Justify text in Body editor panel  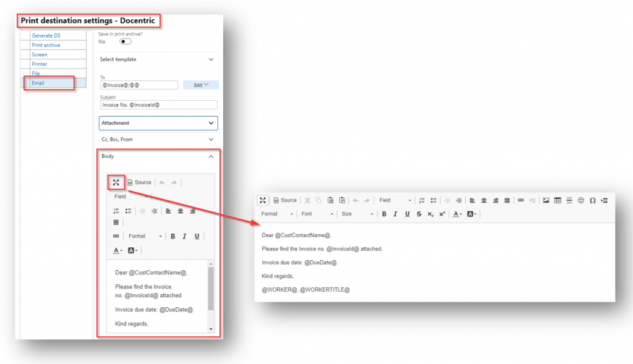coord(116,222)
